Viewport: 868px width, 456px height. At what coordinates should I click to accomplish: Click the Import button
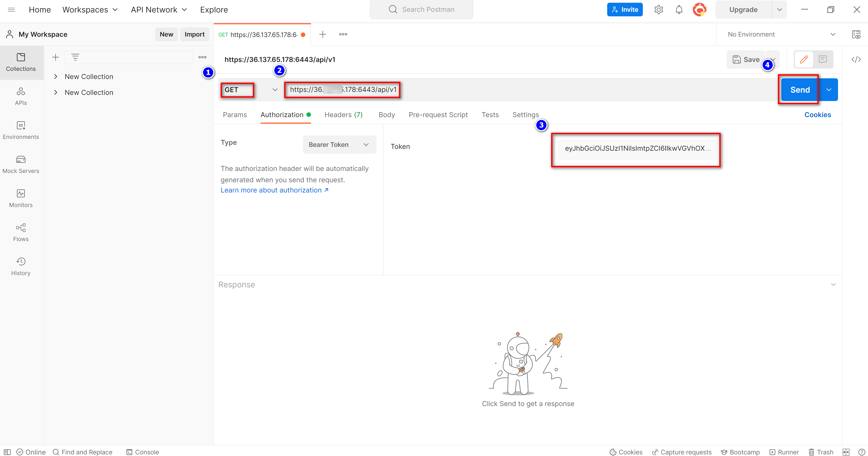click(195, 34)
